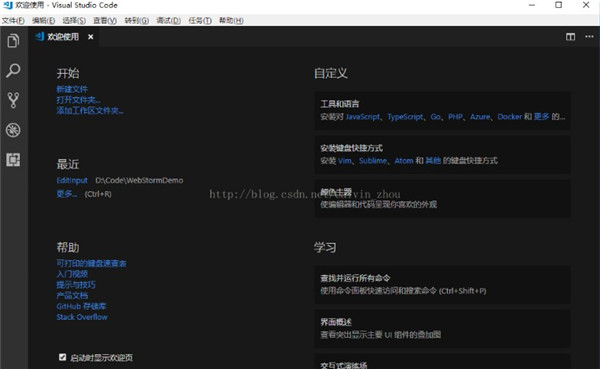Open the Extensions view
The image size is (600, 369).
[13, 160]
